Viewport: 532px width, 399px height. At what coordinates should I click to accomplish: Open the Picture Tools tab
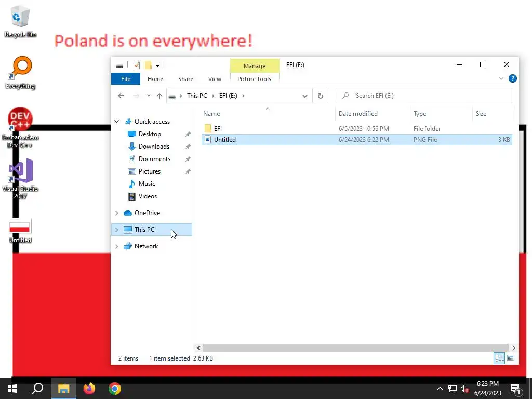coord(254,79)
